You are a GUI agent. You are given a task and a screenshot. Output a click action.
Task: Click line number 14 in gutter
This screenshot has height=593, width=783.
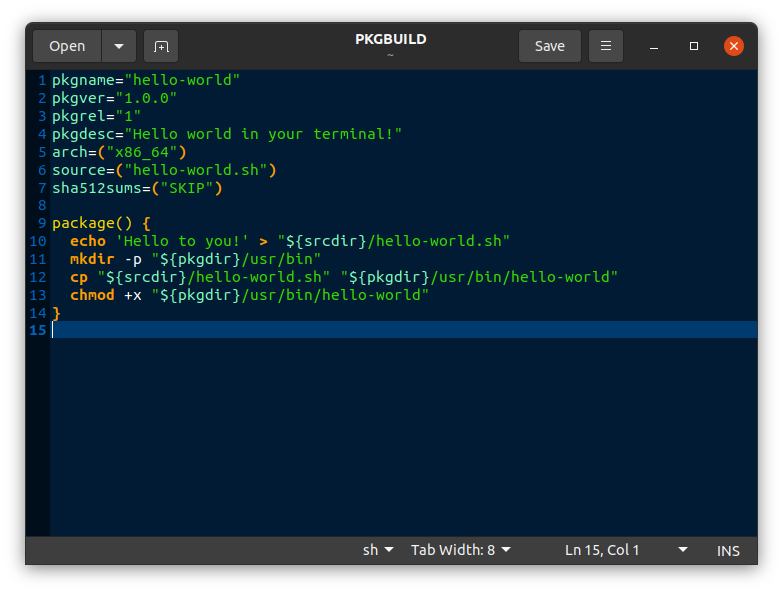pos(38,313)
